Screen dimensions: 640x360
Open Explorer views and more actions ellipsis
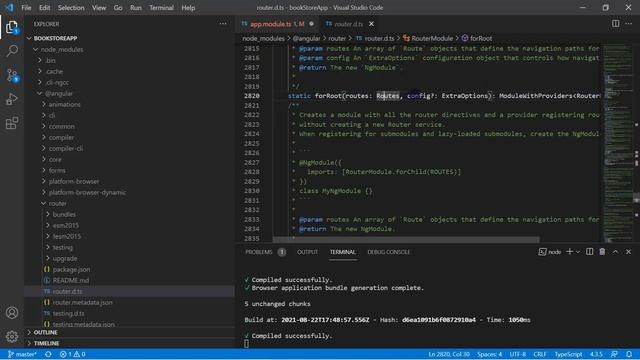click(223, 24)
